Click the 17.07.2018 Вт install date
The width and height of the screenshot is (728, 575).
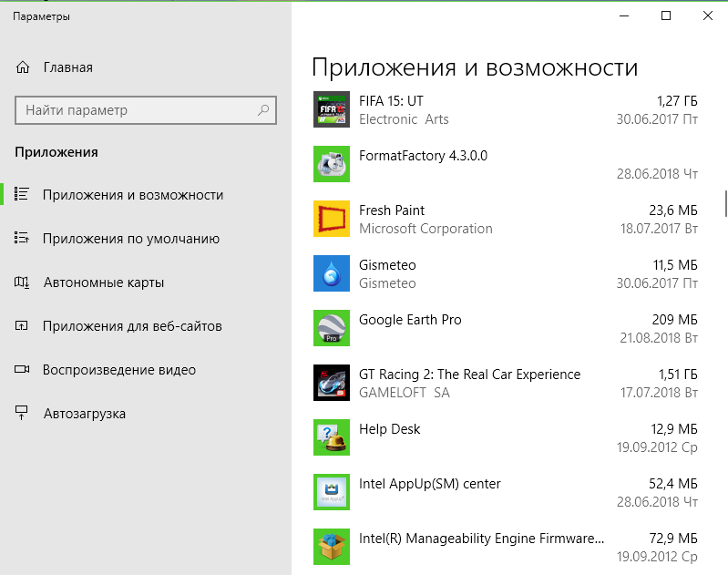(659, 393)
